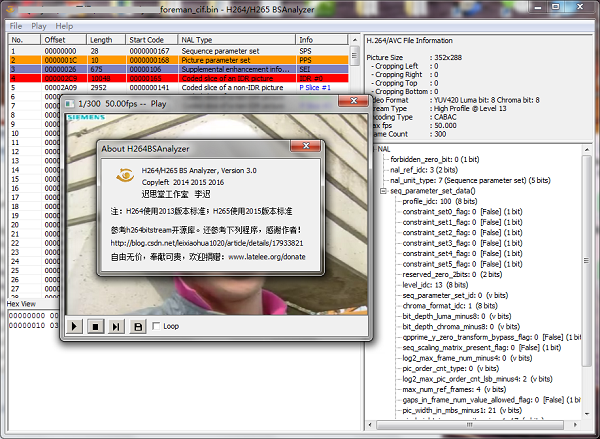Sort by the Length column header
The height and width of the screenshot is (439, 600).
pos(106,40)
